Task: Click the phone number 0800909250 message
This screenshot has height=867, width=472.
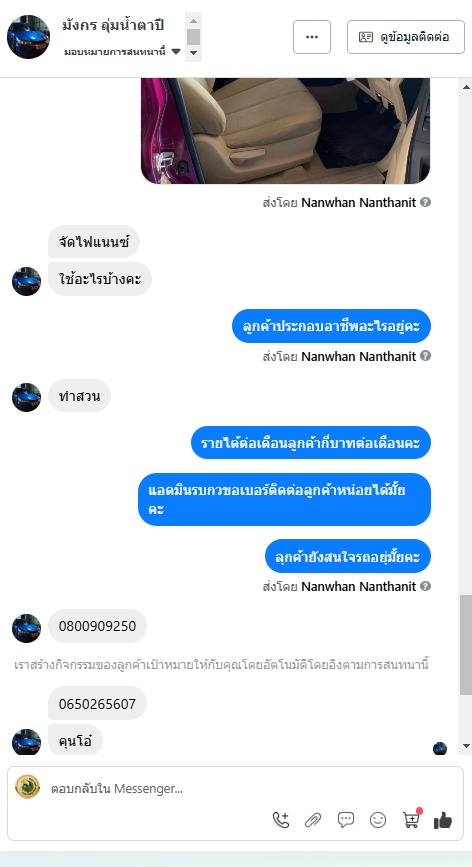Action: pyautogui.click(x=97, y=626)
